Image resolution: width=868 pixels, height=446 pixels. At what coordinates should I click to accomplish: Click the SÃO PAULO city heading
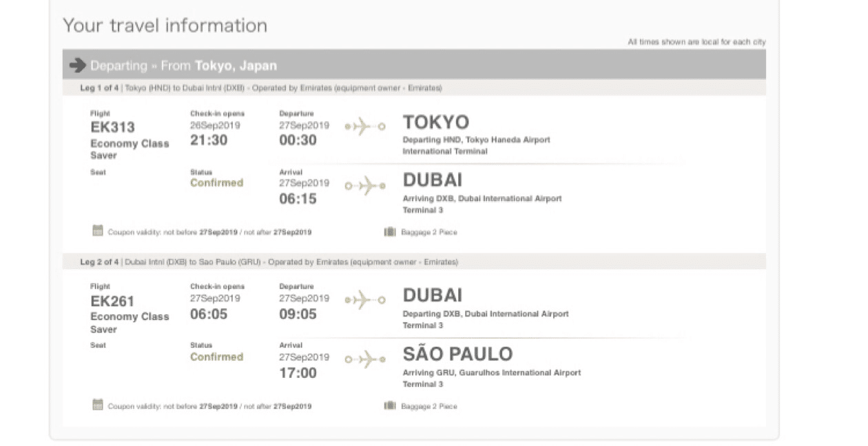(x=458, y=353)
